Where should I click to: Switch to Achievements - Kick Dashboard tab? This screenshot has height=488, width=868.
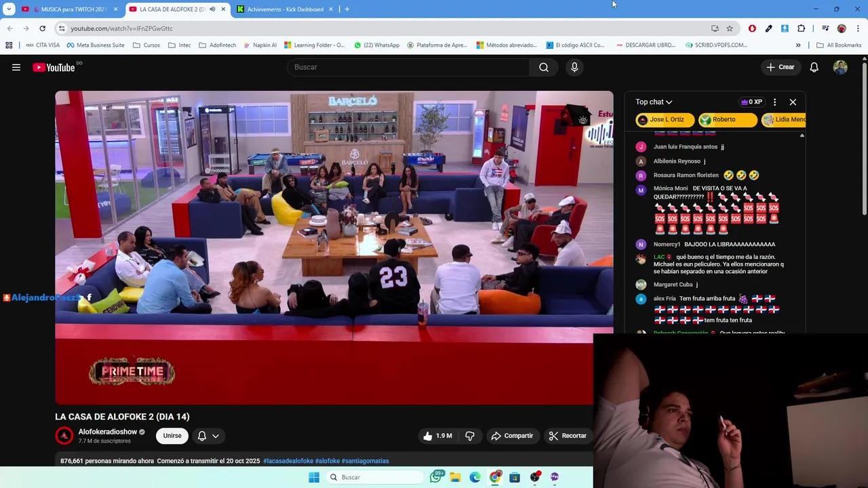click(x=285, y=9)
